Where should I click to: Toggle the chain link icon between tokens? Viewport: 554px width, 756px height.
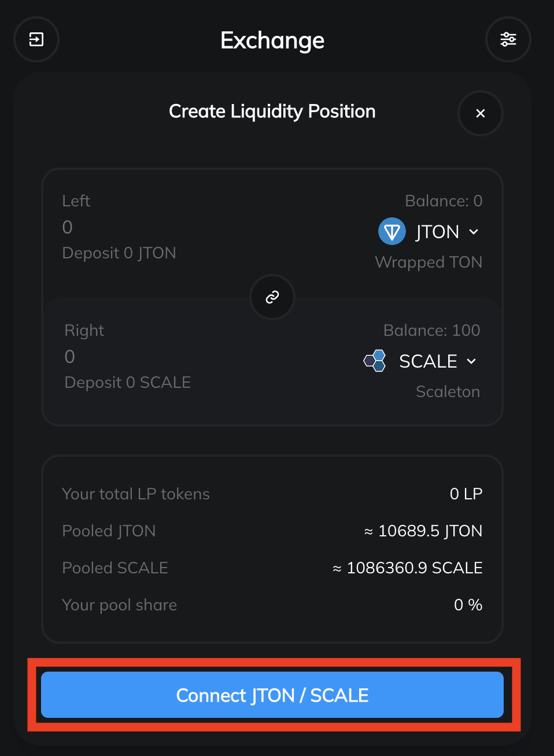(x=272, y=297)
